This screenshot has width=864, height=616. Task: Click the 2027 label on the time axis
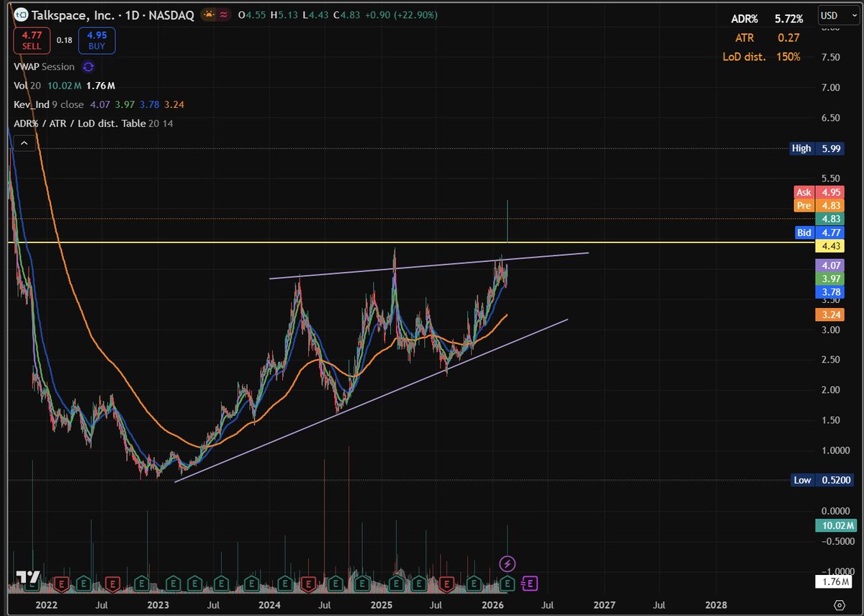pyautogui.click(x=604, y=604)
